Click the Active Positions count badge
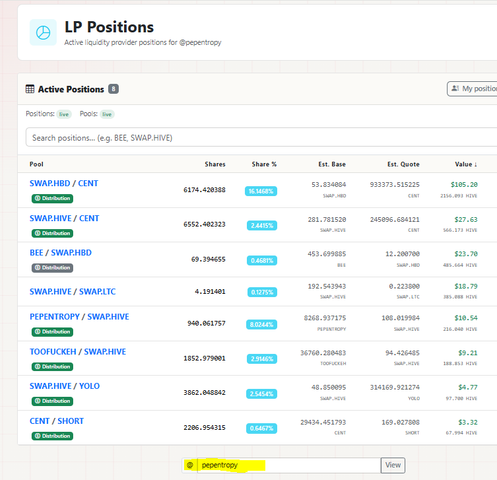Viewport: 497px width, 480px height. pyautogui.click(x=113, y=89)
